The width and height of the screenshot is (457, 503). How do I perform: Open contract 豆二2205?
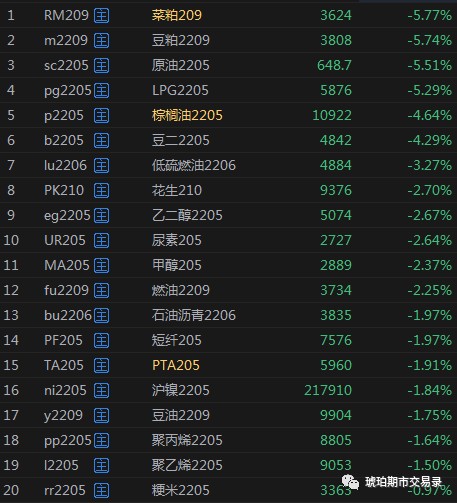(x=181, y=140)
